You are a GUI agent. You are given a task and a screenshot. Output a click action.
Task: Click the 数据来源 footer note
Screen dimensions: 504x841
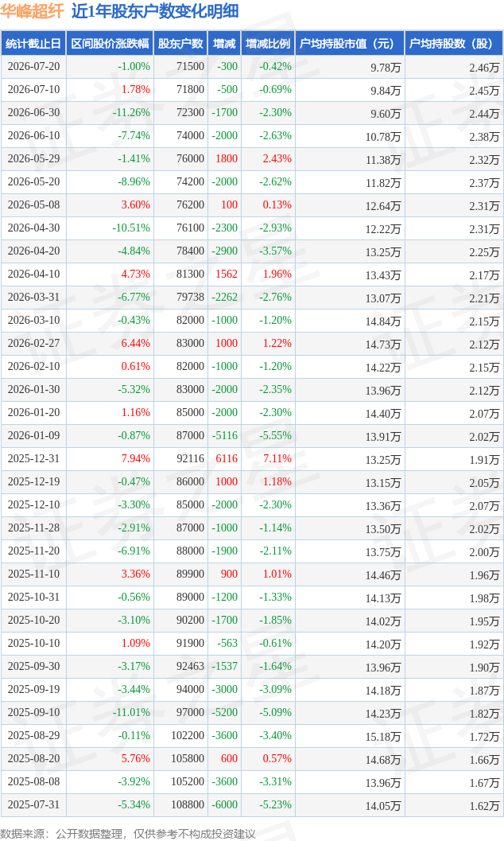click(127, 834)
